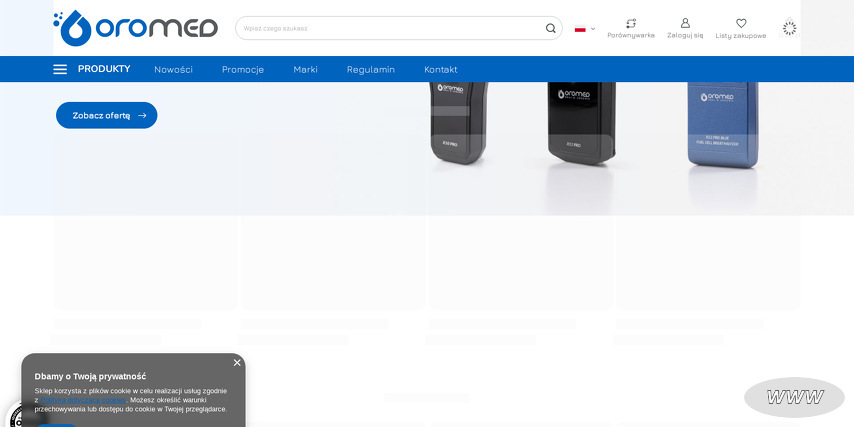
Task: Click the Zaloguj się user icon
Action: click(x=685, y=23)
